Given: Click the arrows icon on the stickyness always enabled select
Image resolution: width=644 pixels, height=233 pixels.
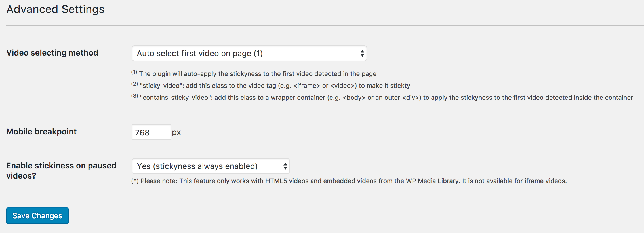Looking at the screenshot, I should coord(285,166).
